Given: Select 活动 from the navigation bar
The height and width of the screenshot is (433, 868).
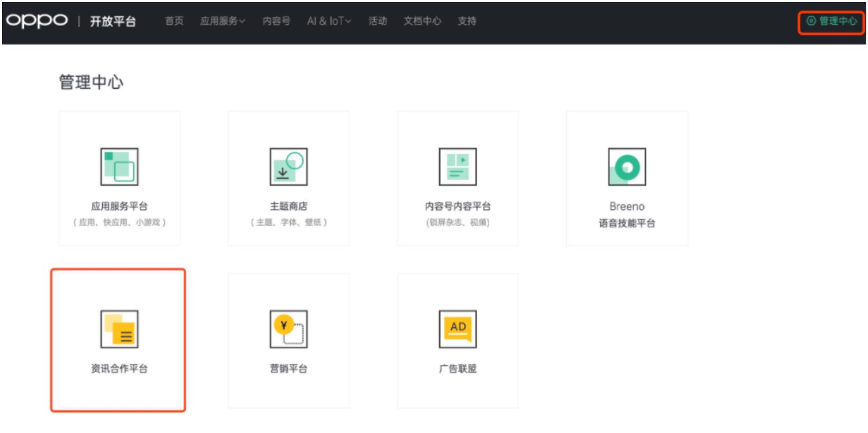Looking at the screenshot, I should point(378,21).
